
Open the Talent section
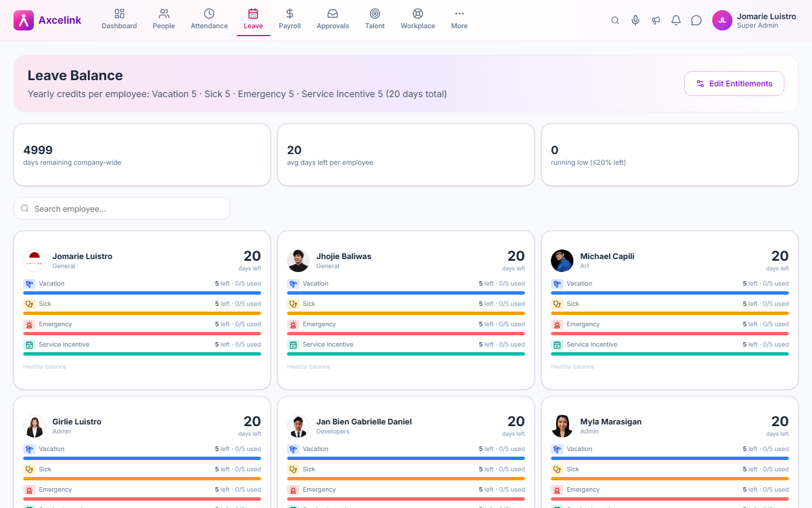tap(375, 20)
